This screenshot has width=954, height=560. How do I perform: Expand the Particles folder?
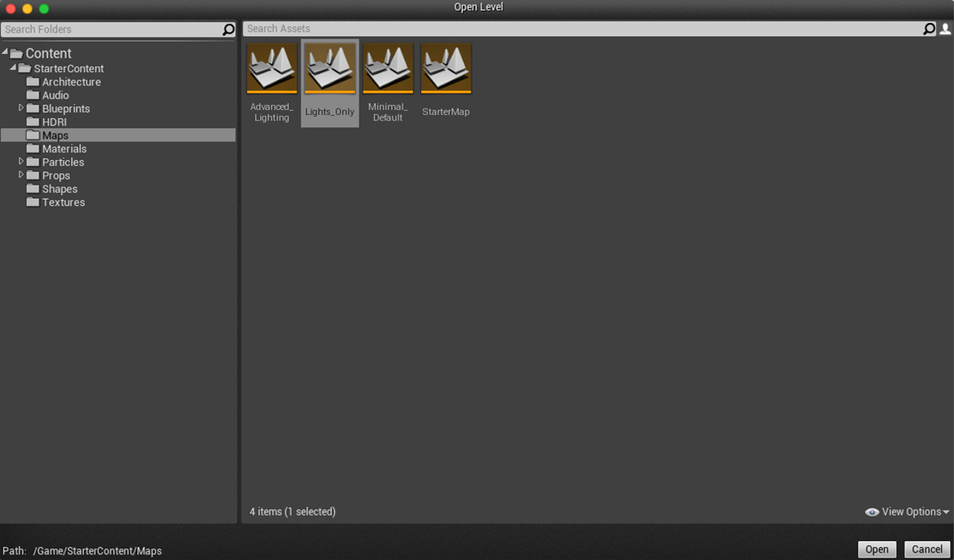coord(21,162)
